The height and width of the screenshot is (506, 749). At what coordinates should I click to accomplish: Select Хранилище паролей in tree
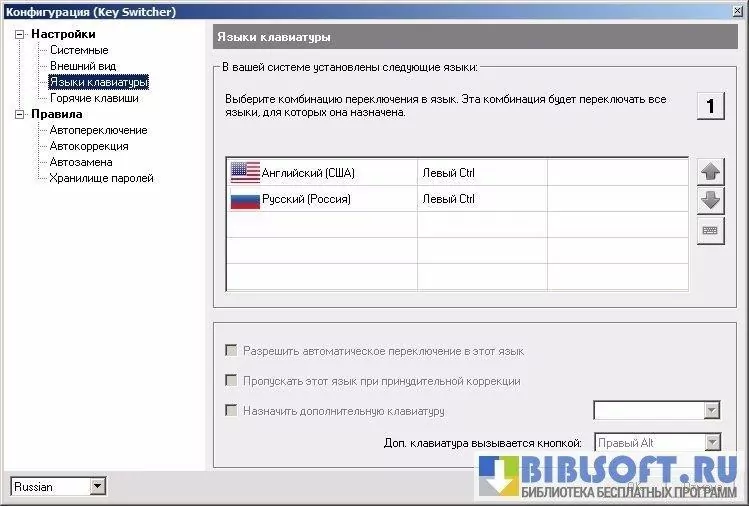[101, 178]
